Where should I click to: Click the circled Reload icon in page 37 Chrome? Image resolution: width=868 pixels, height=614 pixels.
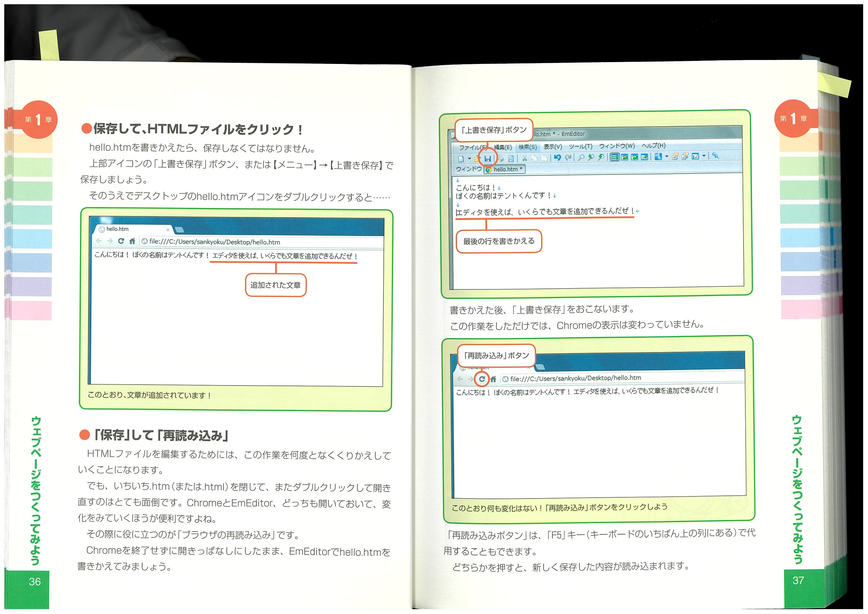(482, 379)
